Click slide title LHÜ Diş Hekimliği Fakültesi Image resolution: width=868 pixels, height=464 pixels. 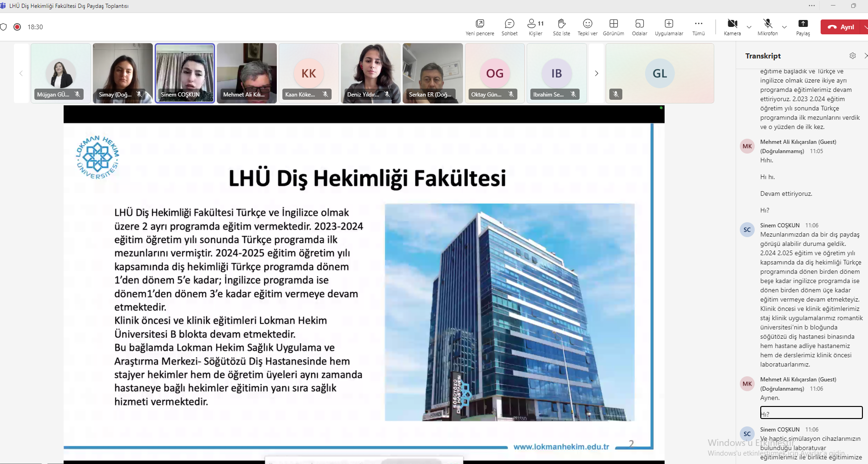[x=367, y=178]
